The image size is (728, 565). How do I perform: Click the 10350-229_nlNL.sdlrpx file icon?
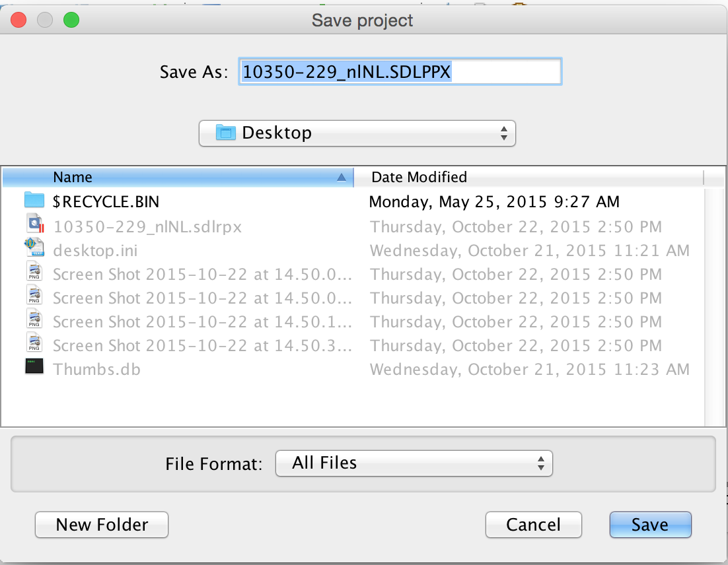tap(34, 226)
